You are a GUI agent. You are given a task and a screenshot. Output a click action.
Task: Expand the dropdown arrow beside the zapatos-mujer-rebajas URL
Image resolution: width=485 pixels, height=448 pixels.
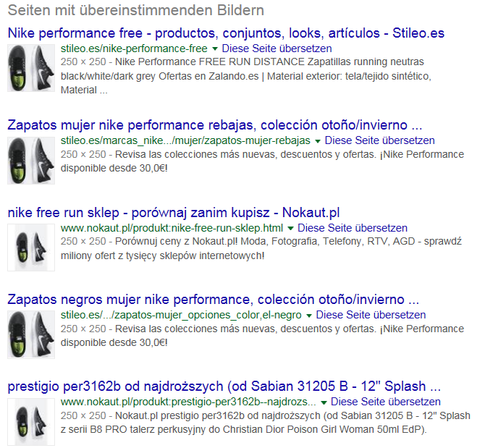(317, 141)
